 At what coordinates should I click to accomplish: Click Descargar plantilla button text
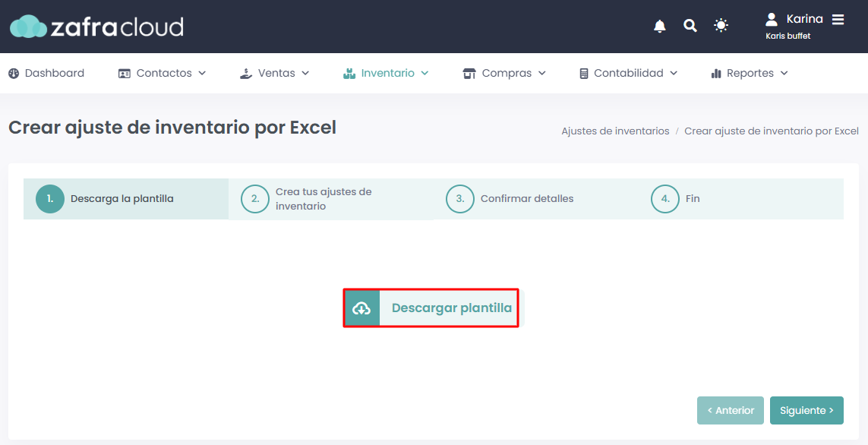(x=452, y=308)
